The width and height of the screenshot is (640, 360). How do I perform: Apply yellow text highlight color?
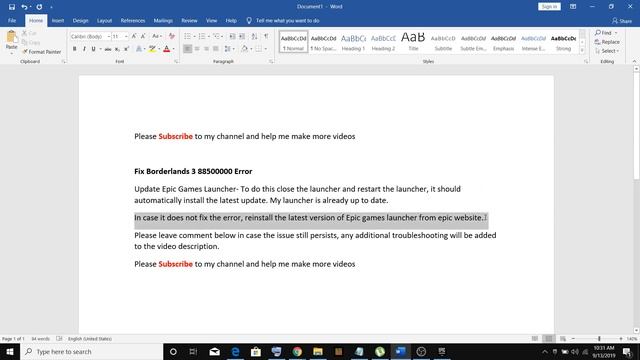click(x=152, y=49)
